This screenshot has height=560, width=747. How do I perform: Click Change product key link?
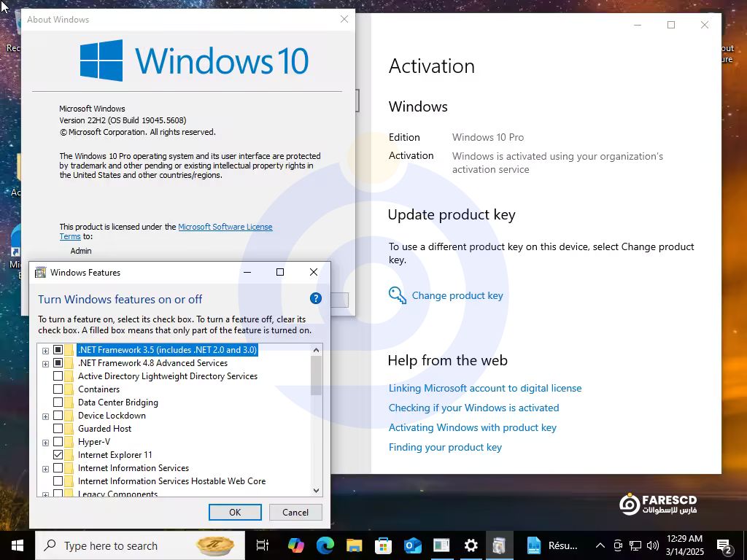(457, 295)
